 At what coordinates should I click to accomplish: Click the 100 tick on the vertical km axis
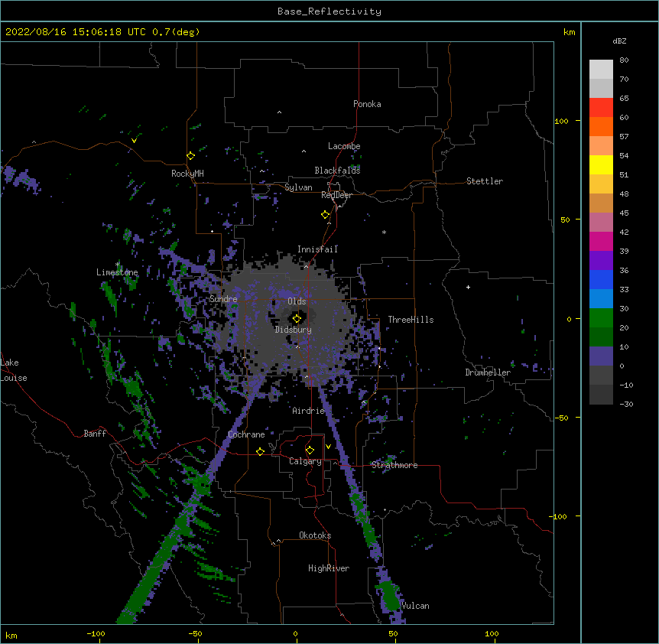pos(561,121)
